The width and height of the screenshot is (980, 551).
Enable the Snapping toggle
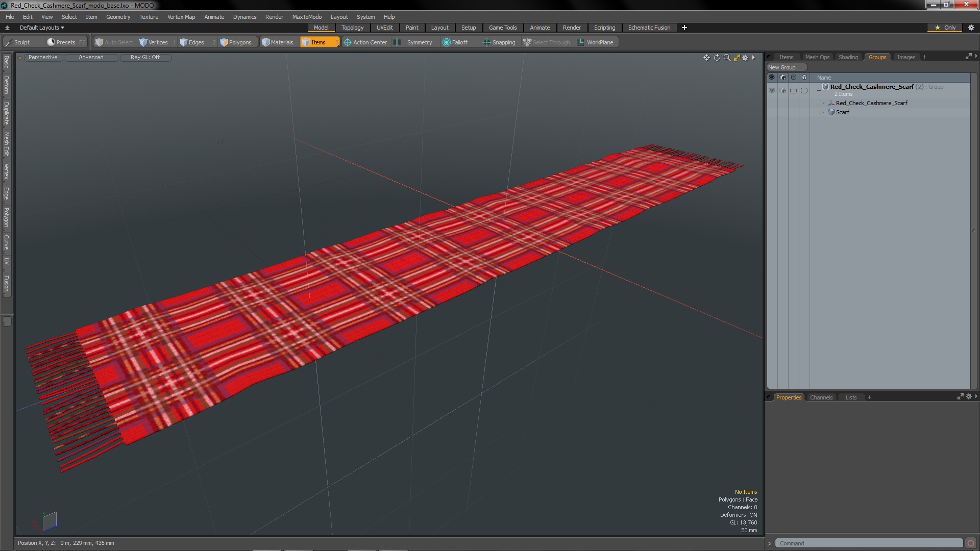499,42
